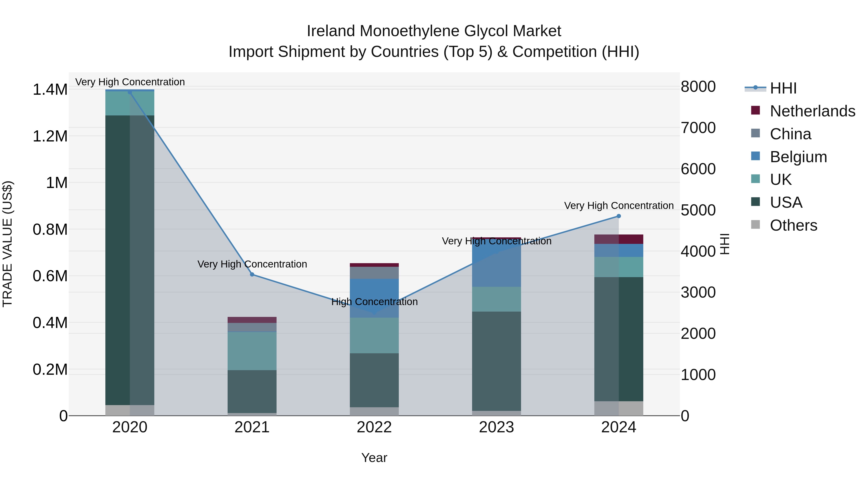Click the rotated 'HHI' right axis title

point(725,244)
